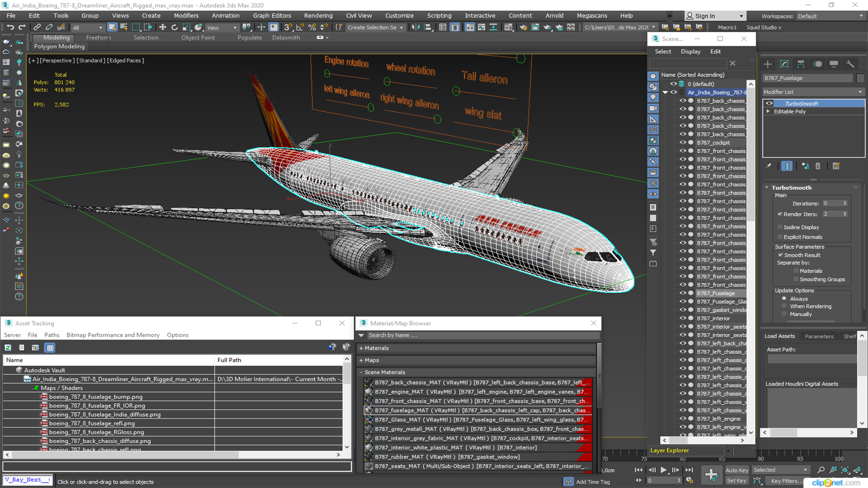Viewport: 868px width, 488px height.
Task: Toggle Smooth Result checkbox
Action: point(780,255)
